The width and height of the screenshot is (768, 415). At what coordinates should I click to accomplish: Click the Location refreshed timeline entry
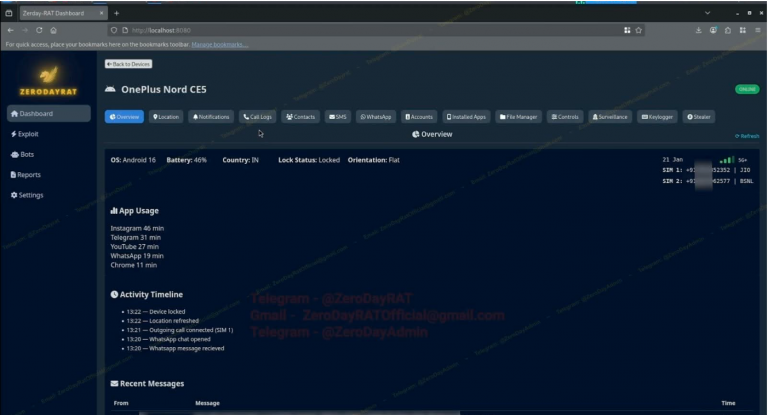pyautogui.click(x=163, y=321)
